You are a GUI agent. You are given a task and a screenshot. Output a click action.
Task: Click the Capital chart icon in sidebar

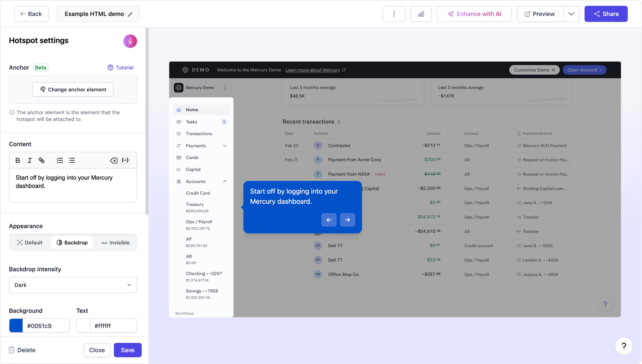point(179,169)
